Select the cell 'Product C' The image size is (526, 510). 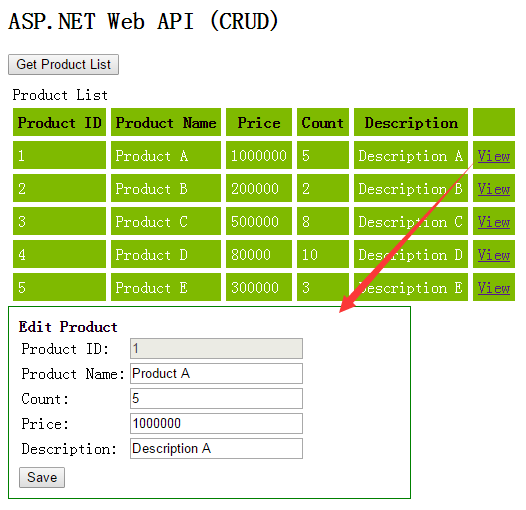tap(166, 221)
